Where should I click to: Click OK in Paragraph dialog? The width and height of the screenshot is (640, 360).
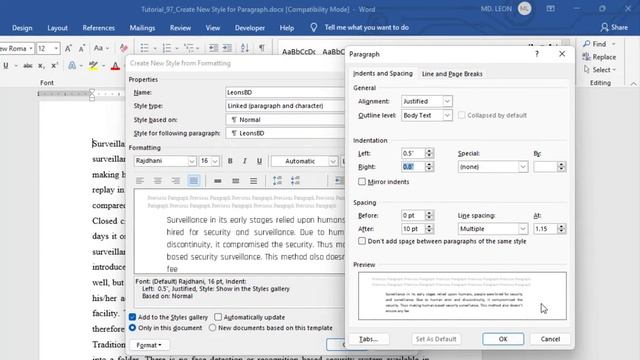point(503,339)
